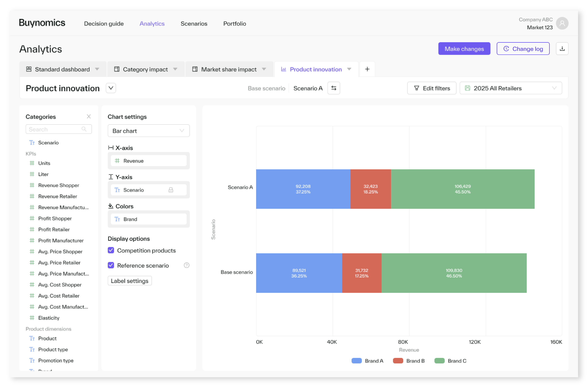
Task: Disable the Reference scenario checkbox
Action: (x=111, y=265)
